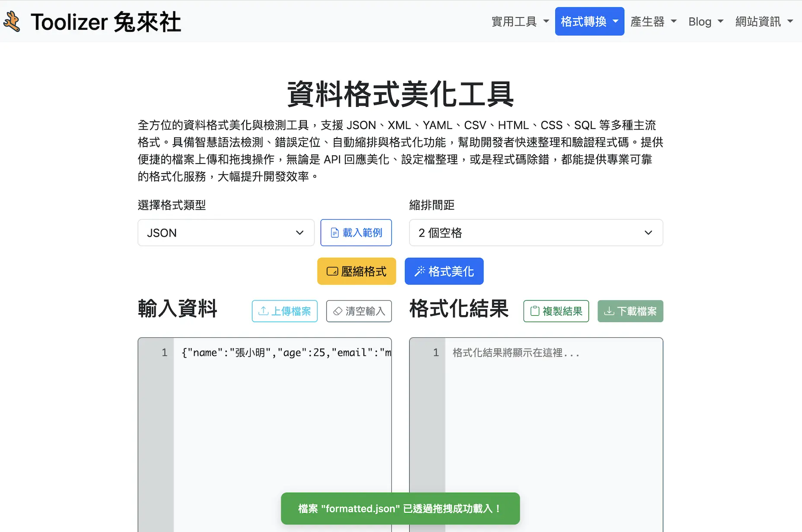Screen dimensions: 802x532
Task: Click the 格式美化 beautify sparkle icon
Action: click(x=420, y=271)
